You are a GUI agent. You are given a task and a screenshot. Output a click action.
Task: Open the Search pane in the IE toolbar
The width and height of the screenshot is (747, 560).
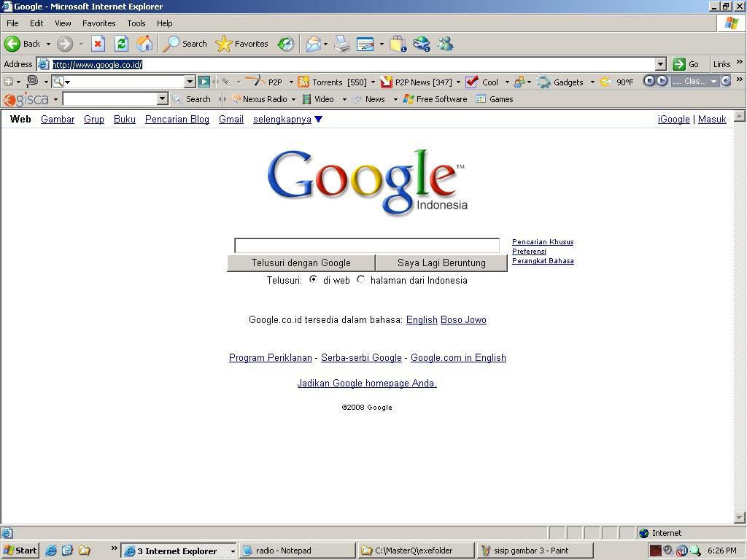[x=185, y=44]
